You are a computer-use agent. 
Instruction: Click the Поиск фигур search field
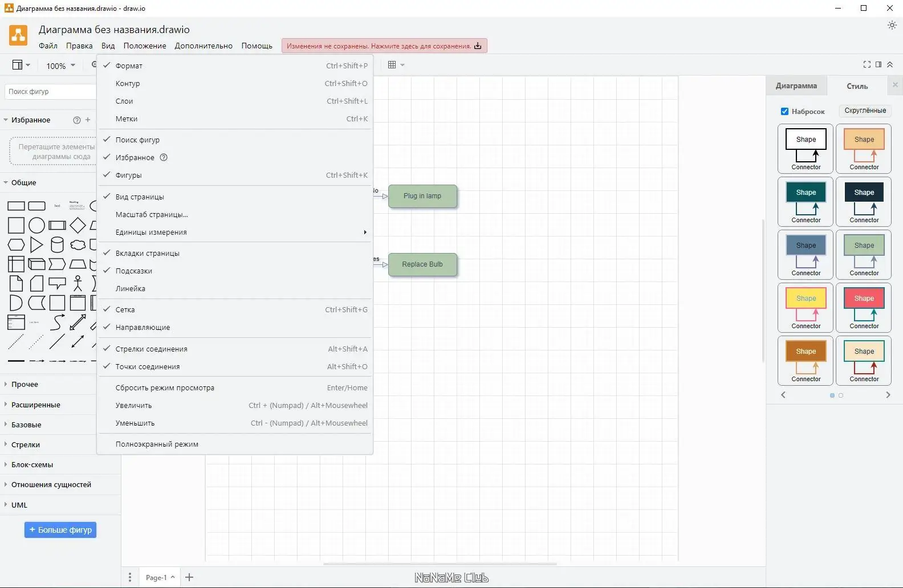[50, 92]
